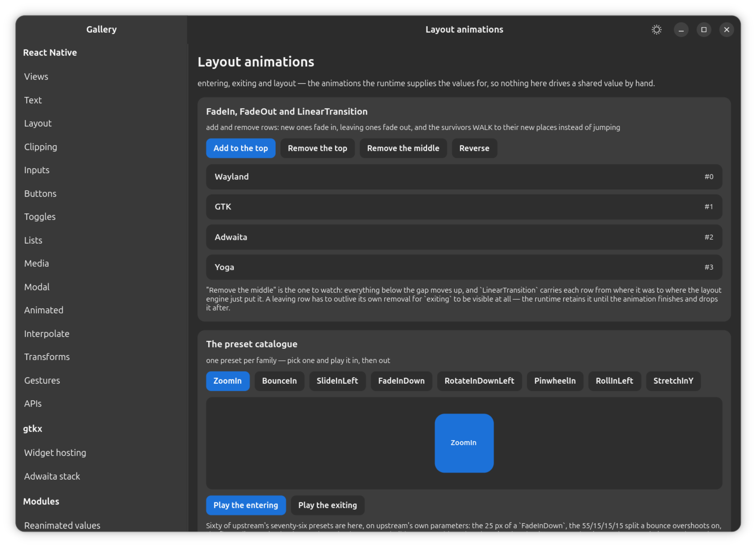This screenshot has height=547, width=756.
Task: Select the BounceIn preset
Action: tap(279, 381)
